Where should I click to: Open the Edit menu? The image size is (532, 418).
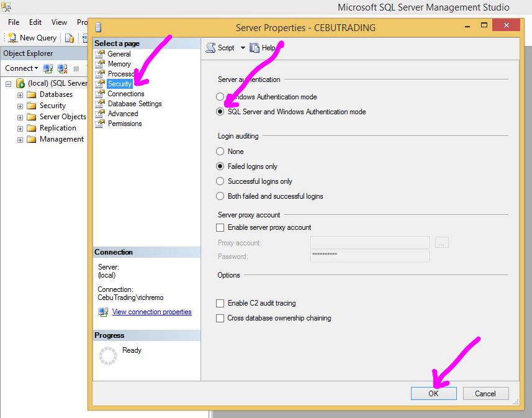coord(35,22)
